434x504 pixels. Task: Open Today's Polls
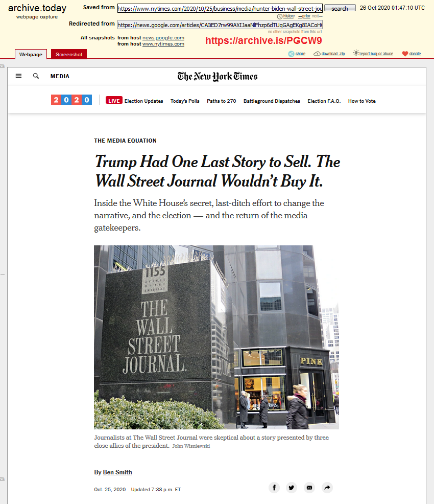click(185, 101)
